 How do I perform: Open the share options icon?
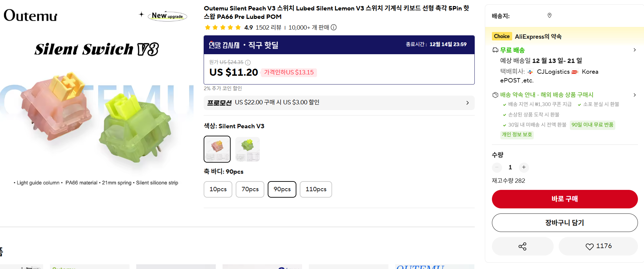522,246
